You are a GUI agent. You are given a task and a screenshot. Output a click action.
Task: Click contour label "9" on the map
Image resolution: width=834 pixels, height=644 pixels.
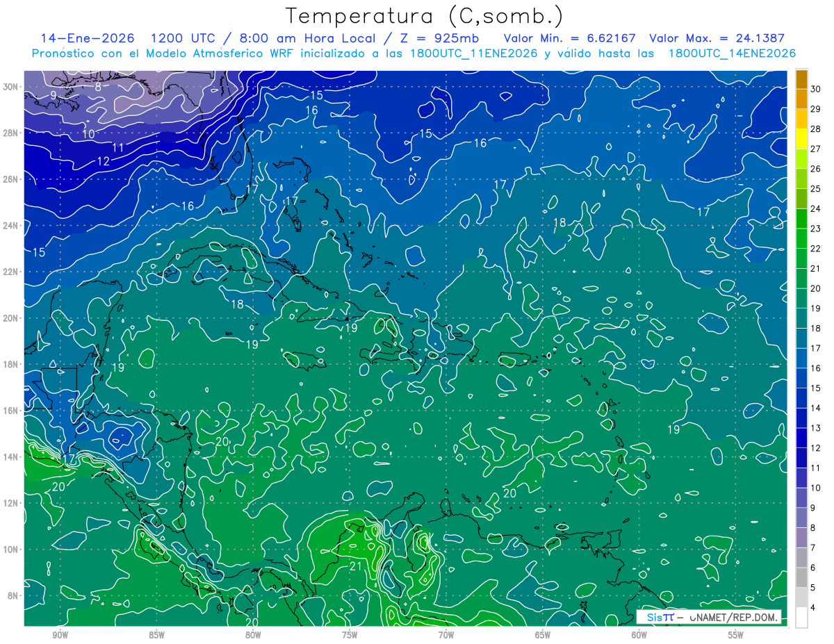coord(53,95)
